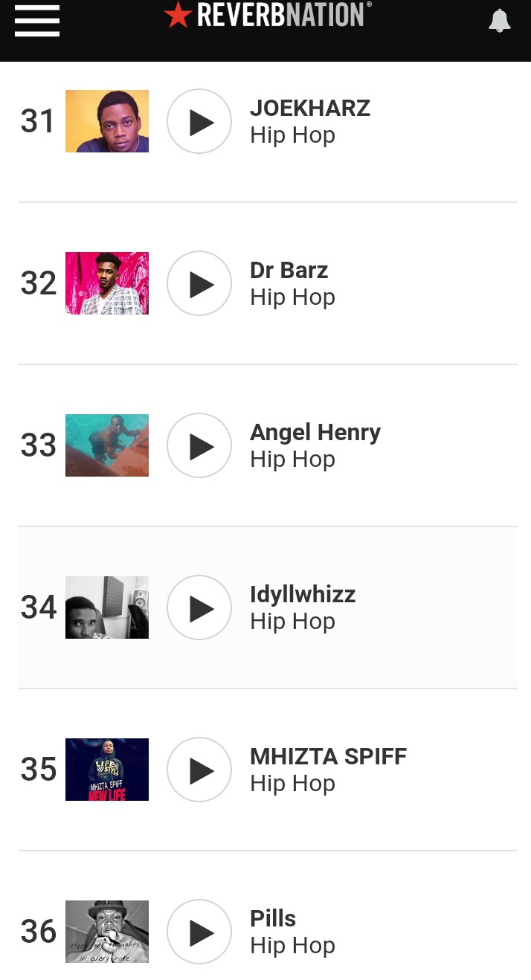Viewport: 531px width, 980px height.
Task: Open JOEKHARZ artist photo thumbnail
Action: point(107,121)
